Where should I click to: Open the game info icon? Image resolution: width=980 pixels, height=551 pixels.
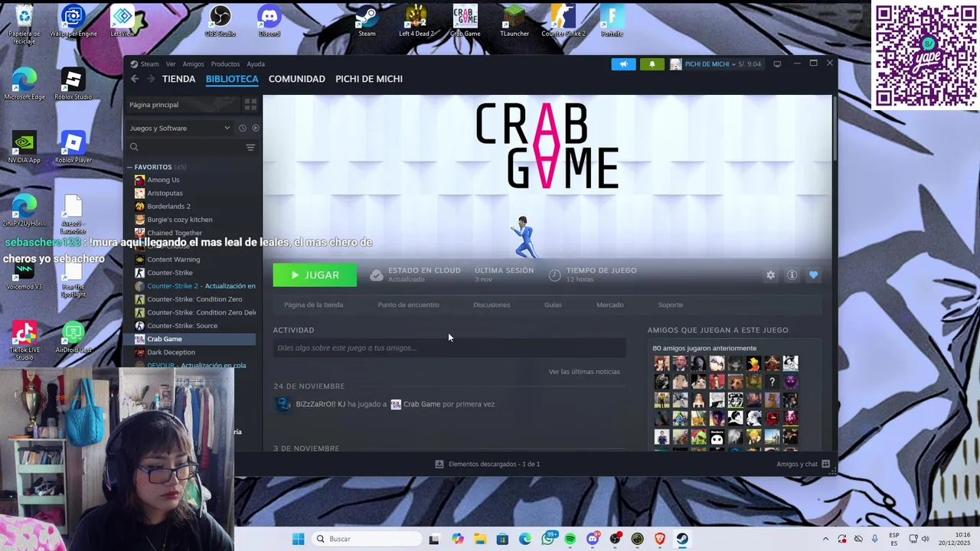tap(792, 275)
